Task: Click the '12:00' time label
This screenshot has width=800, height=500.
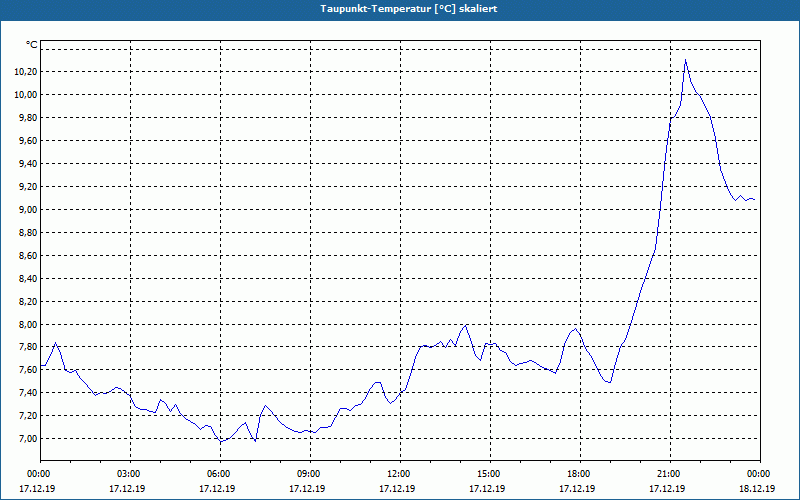Action: click(398, 474)
